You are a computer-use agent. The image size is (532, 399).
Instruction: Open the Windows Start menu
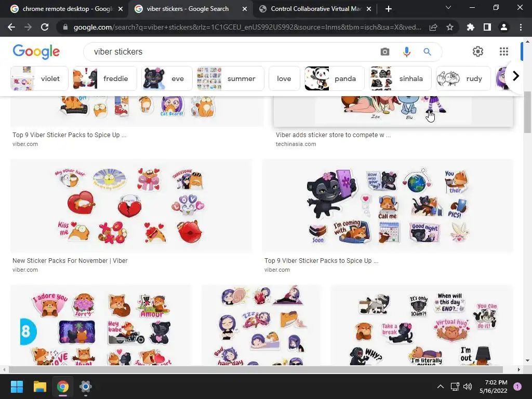(17, 387)
